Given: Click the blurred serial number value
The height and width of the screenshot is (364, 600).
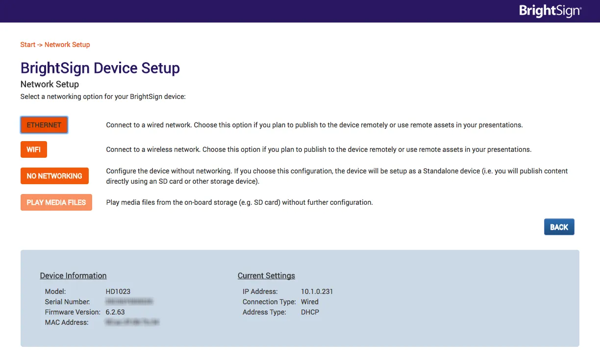Looking at the screenshot, I should (x=129, y=302).
